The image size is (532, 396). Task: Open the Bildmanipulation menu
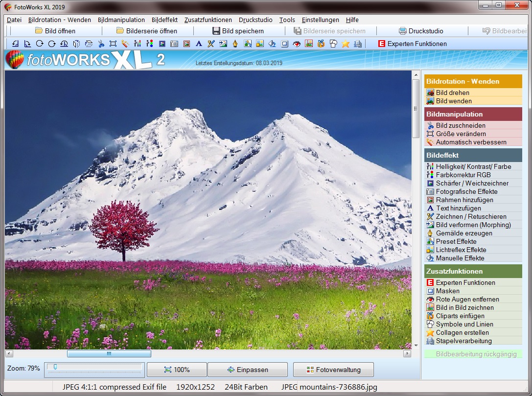[121, 20]
